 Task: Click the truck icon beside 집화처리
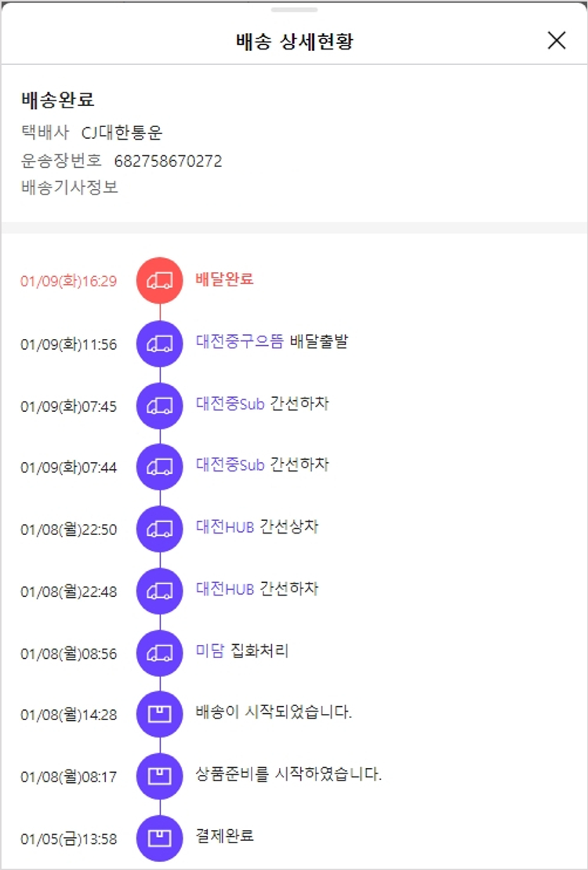(x=160, y=653)
